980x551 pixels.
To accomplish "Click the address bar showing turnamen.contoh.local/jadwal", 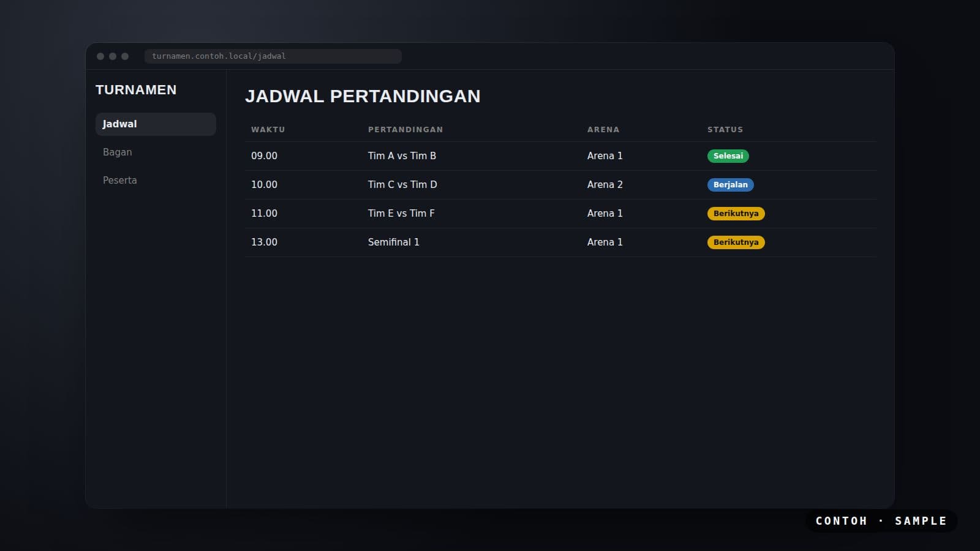I will (273, 56).
